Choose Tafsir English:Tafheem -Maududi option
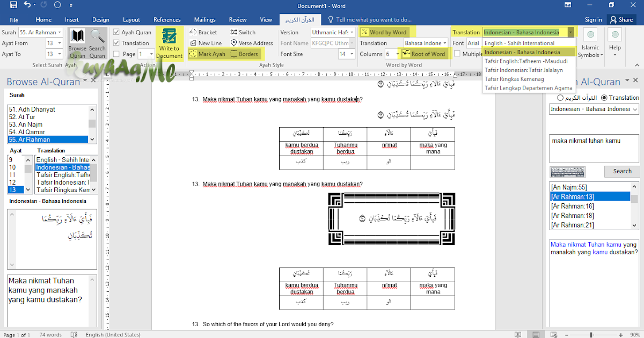Viewport: 644px width, 338px height. tap(529, 61)
